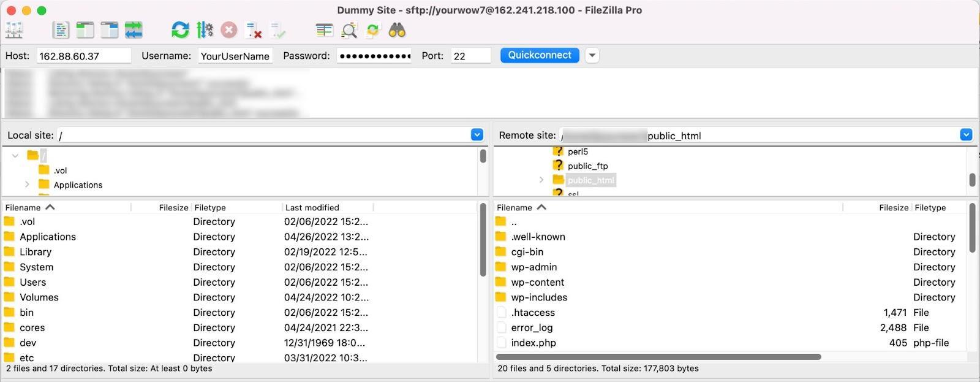Select perl5 in remote tree

pyautogui.click(x=578, y=151)
